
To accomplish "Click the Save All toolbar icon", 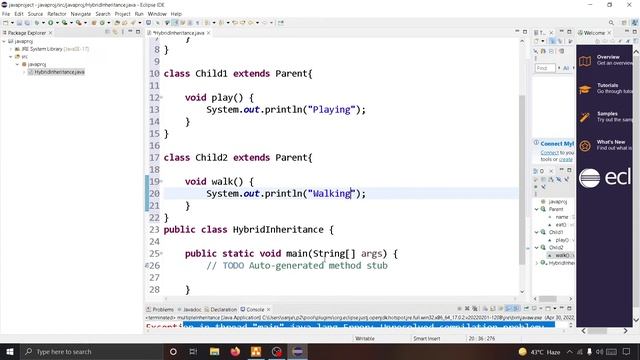I will pos(27,23).
